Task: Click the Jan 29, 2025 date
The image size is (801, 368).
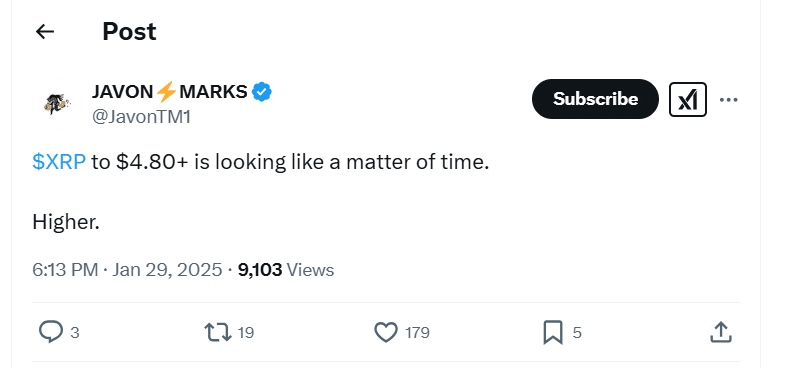Action: [x=167, y=269]
